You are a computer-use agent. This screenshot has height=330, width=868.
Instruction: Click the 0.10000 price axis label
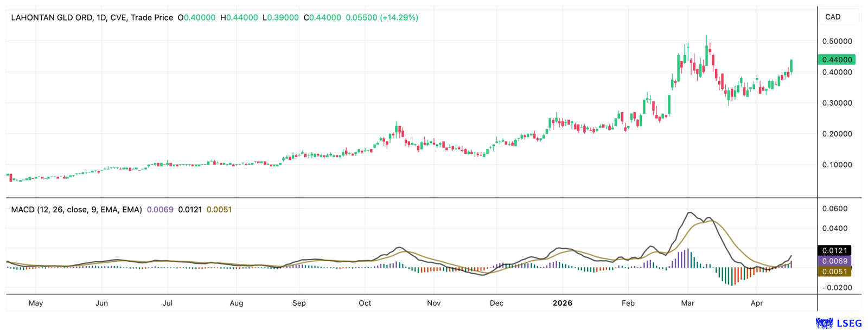point(837,165)
